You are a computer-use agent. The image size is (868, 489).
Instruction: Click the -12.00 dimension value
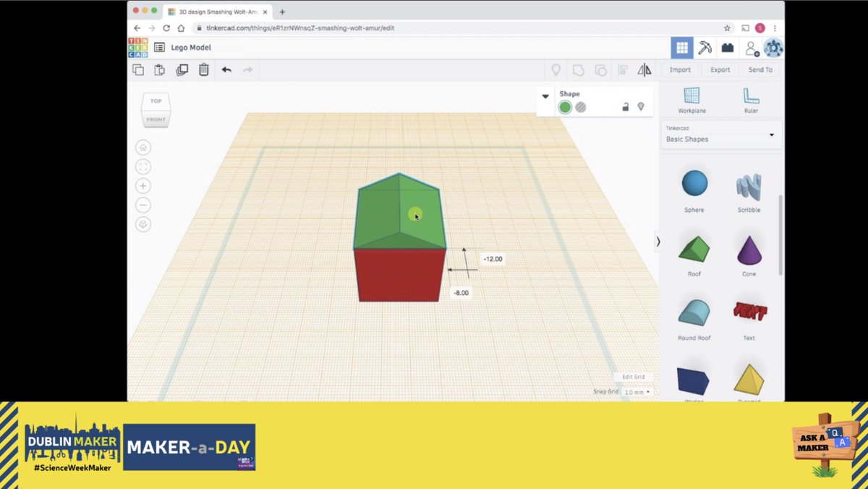coord(493,259)
